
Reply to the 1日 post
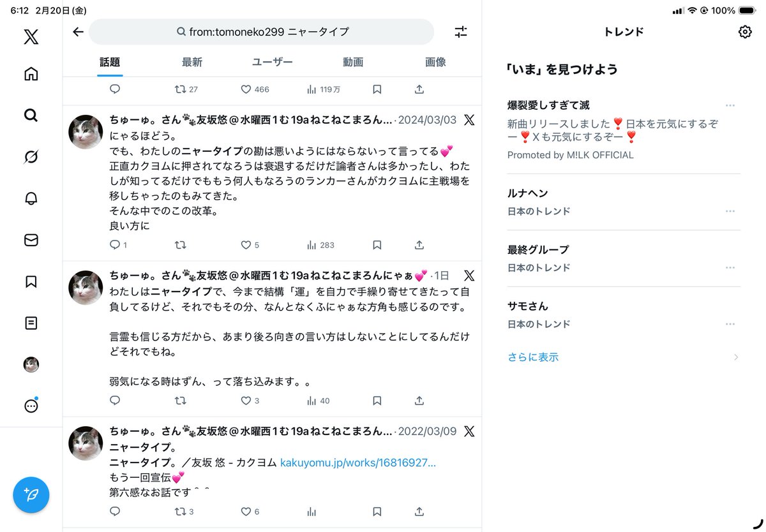tap(115, 401)
